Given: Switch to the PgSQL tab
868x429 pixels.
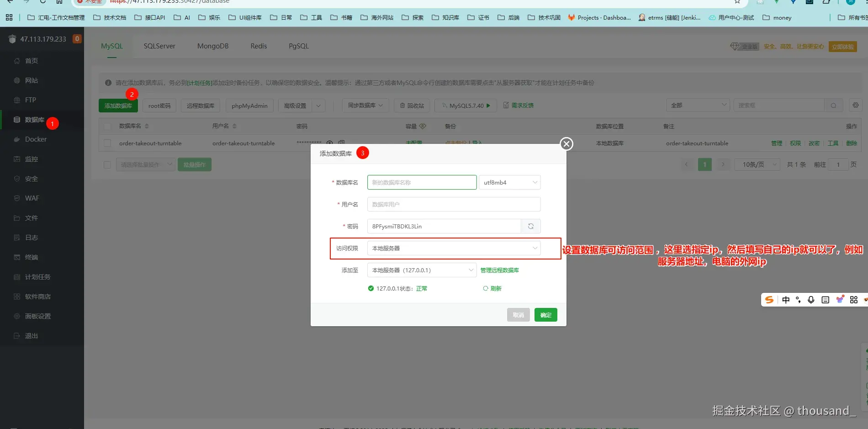Looking at the screenshot, I should pos(299,46).
